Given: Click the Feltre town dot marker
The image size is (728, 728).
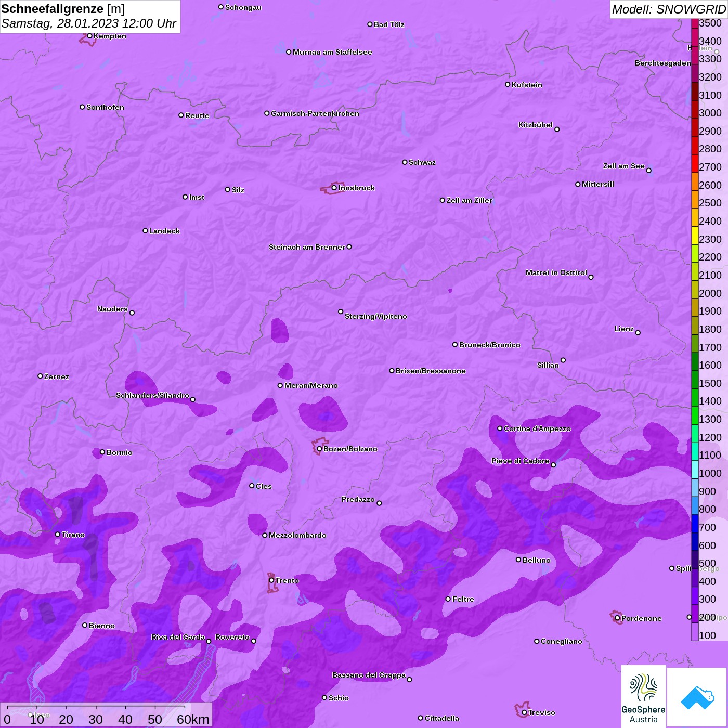Looking at the screenshot, I should (x=448, y=599).
